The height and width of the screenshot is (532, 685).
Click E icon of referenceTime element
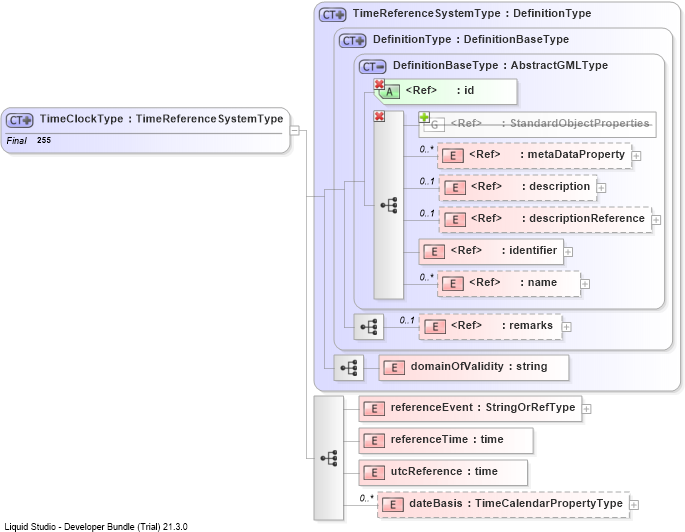tap(374, 441)
